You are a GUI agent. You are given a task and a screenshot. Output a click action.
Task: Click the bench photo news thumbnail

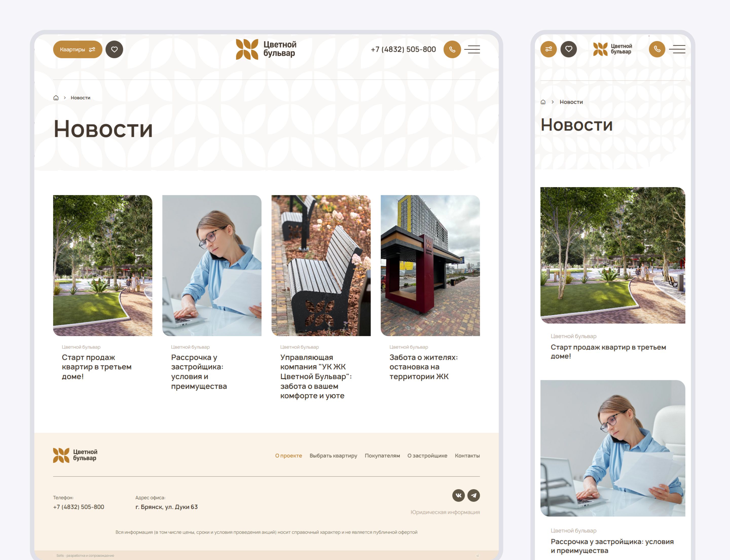click(x=321, y=265)
